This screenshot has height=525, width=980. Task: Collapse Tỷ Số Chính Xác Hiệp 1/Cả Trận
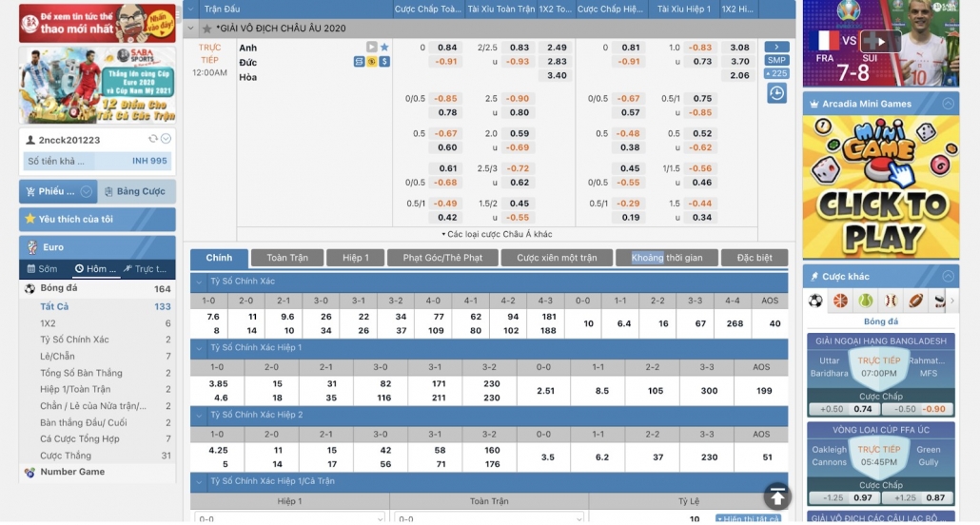click(x=200, y=482)
